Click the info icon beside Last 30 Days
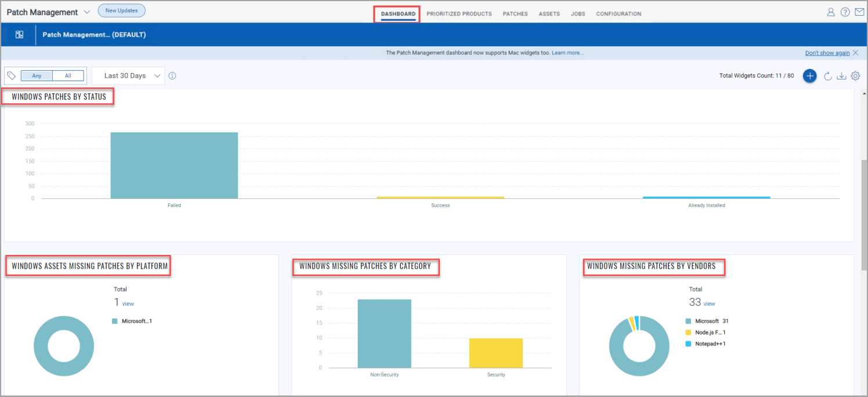 click(172, 76)
